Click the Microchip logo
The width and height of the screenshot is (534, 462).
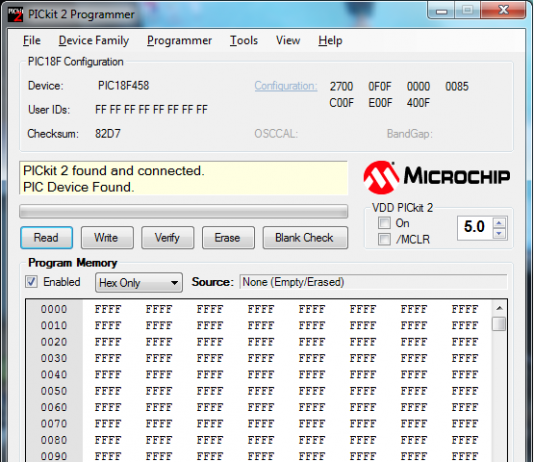pos(437,177)
